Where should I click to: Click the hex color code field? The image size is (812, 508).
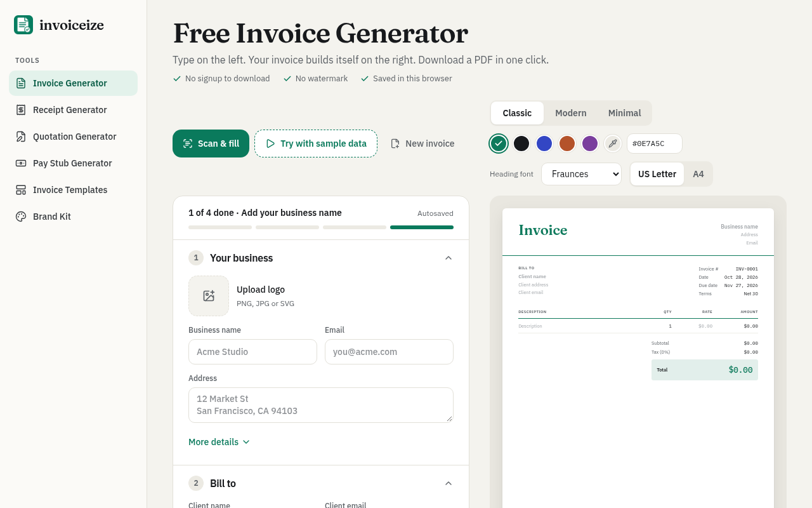tap(655, 144)
